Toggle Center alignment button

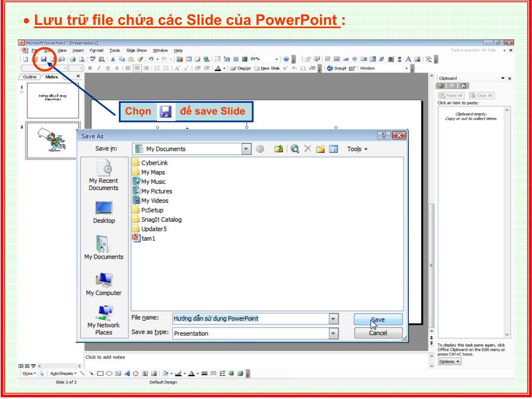137,68
